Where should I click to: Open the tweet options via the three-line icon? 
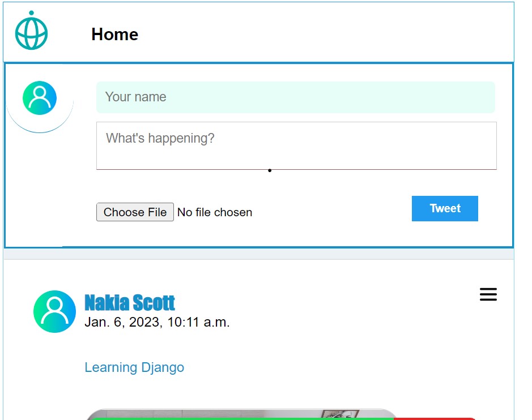pyautogui.click(x=488, y=295)
